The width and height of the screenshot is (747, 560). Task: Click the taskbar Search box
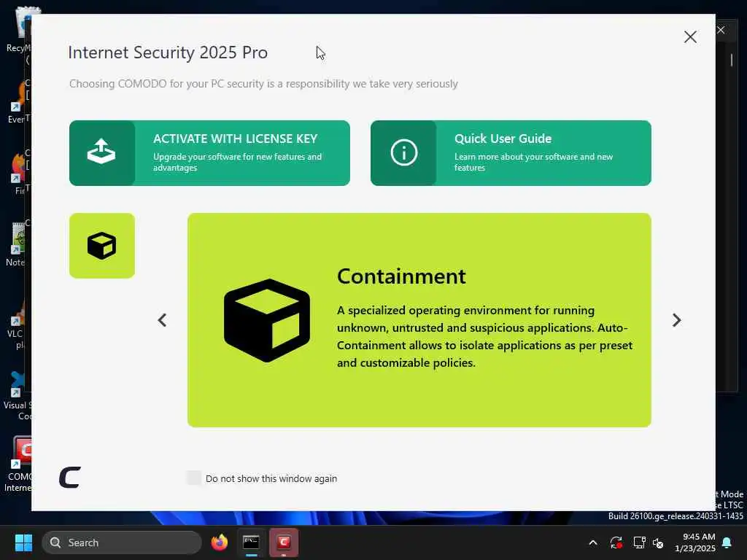pos(122,542)
